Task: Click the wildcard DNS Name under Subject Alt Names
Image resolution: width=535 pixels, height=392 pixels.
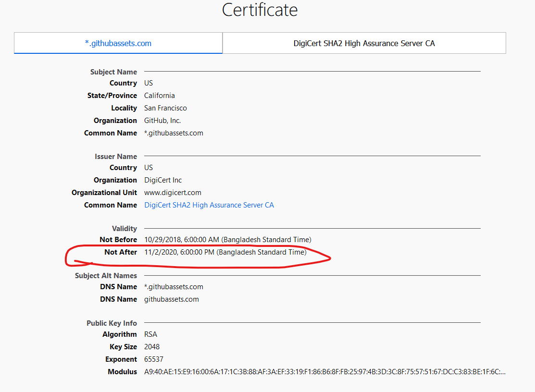Action: [x=174, y=287]
